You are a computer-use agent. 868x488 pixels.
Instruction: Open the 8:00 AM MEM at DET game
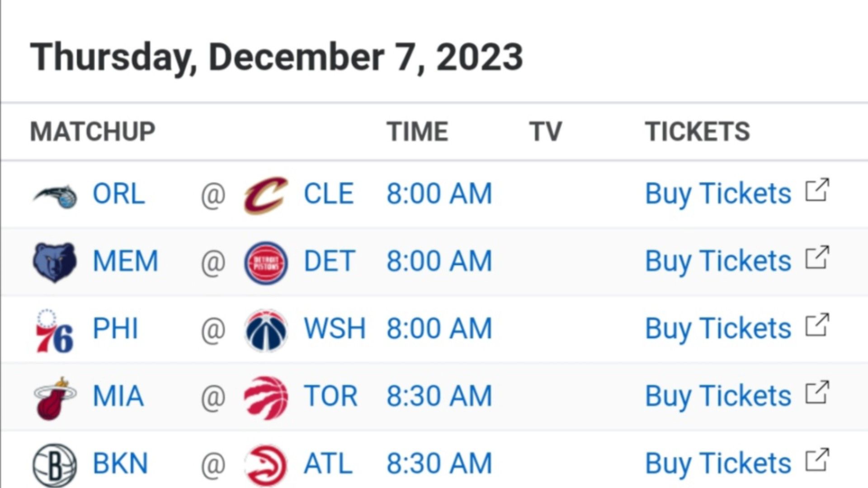439,261
